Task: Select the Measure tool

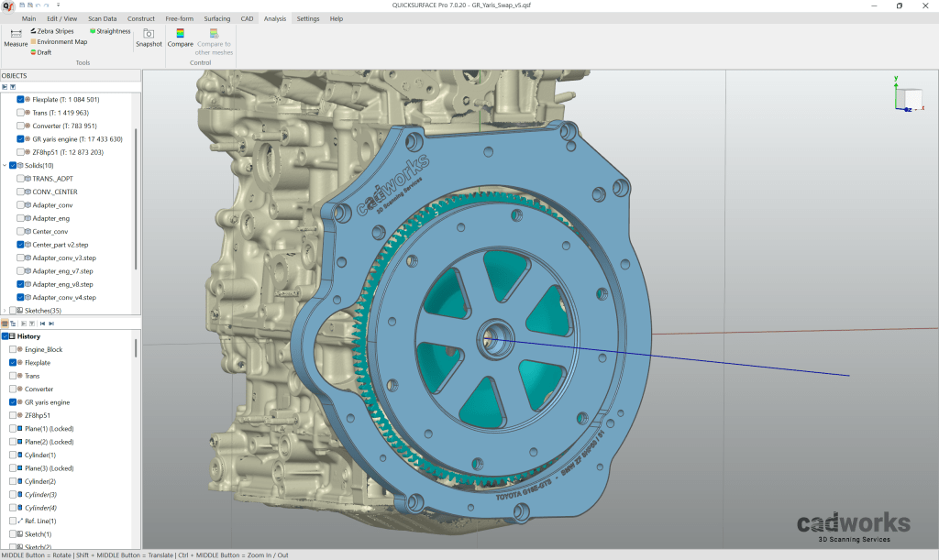Action: [x=15, y=38]
